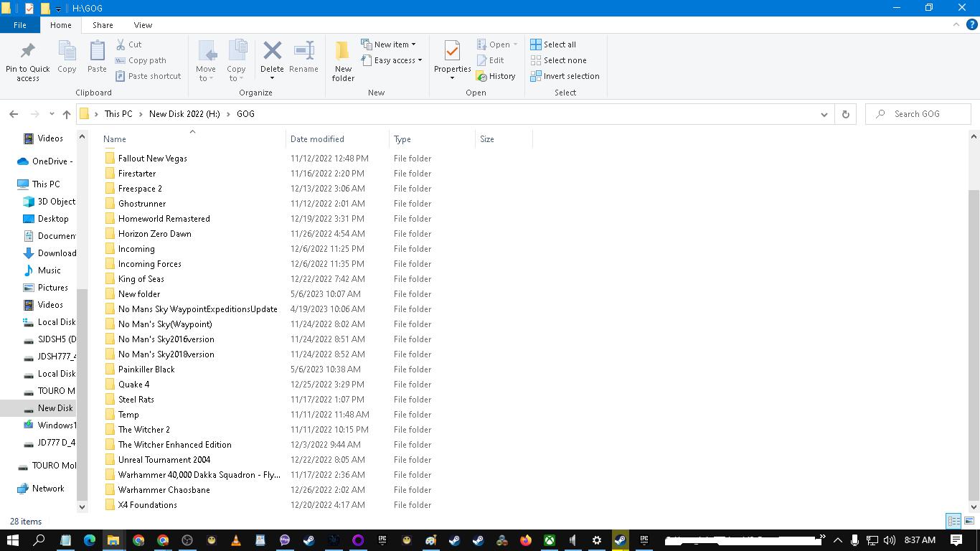
Task: Select the Fallout New Vegas folder
Action: 152,159
